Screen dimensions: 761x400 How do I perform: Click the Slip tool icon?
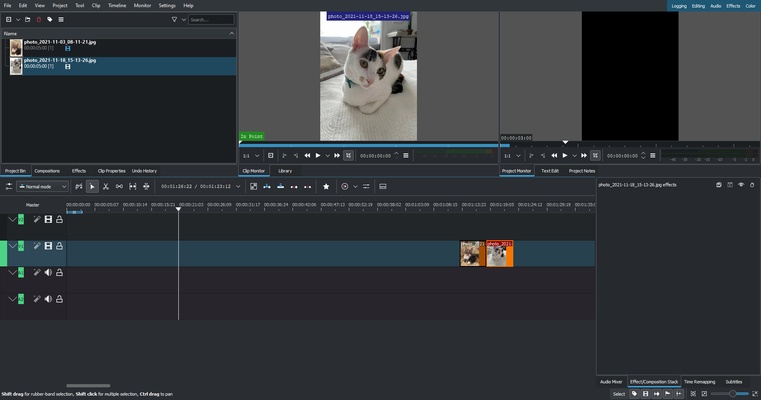click(x=132, y=186)
